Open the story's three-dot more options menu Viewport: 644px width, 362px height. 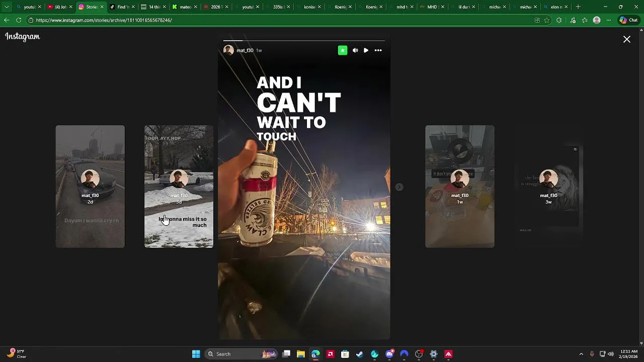point(378,50)
